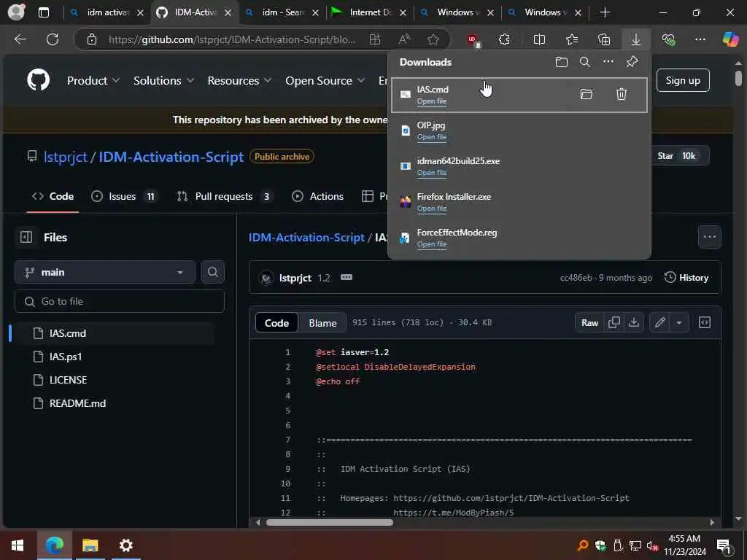Collapse the Files tree panel
This screenshot has width=747, height=560.
26,237
